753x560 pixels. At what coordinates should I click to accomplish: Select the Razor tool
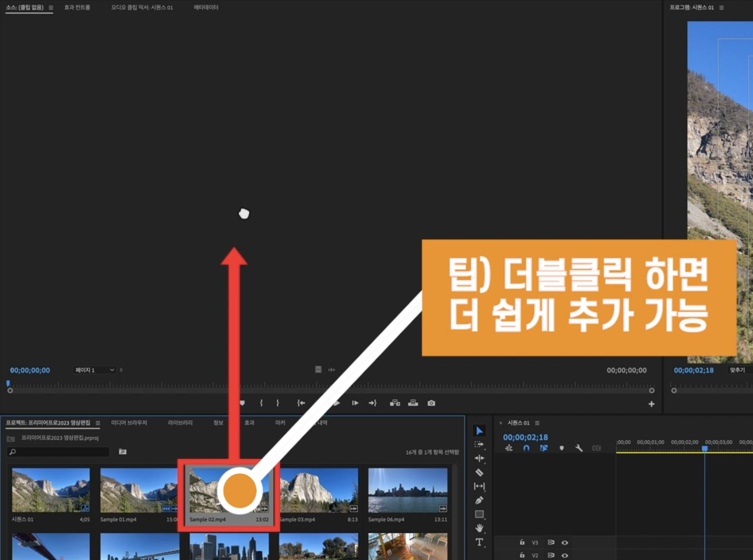[479, 473]
